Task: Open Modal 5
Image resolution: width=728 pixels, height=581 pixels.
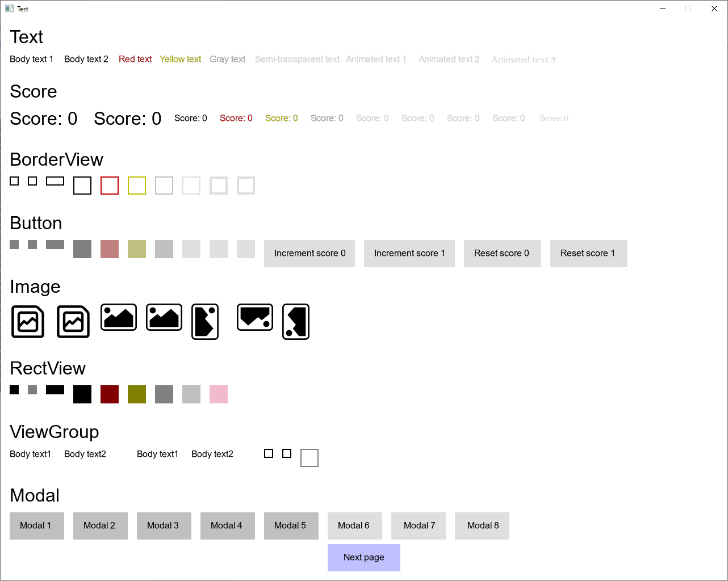Action: click(291, 526)
